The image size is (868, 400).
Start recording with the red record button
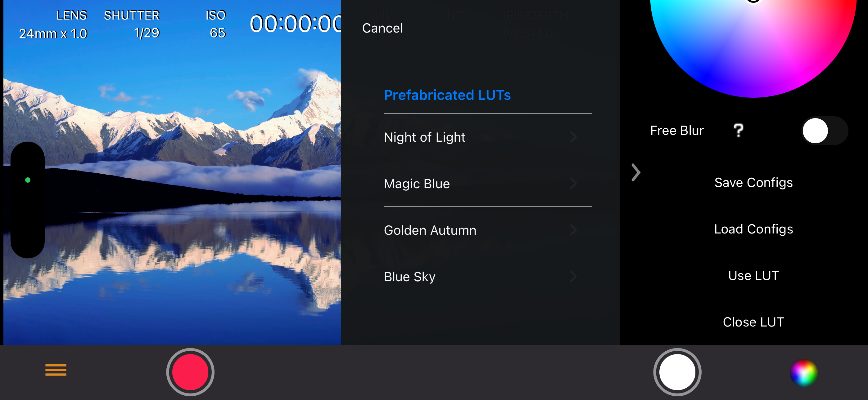click(190, 372)
